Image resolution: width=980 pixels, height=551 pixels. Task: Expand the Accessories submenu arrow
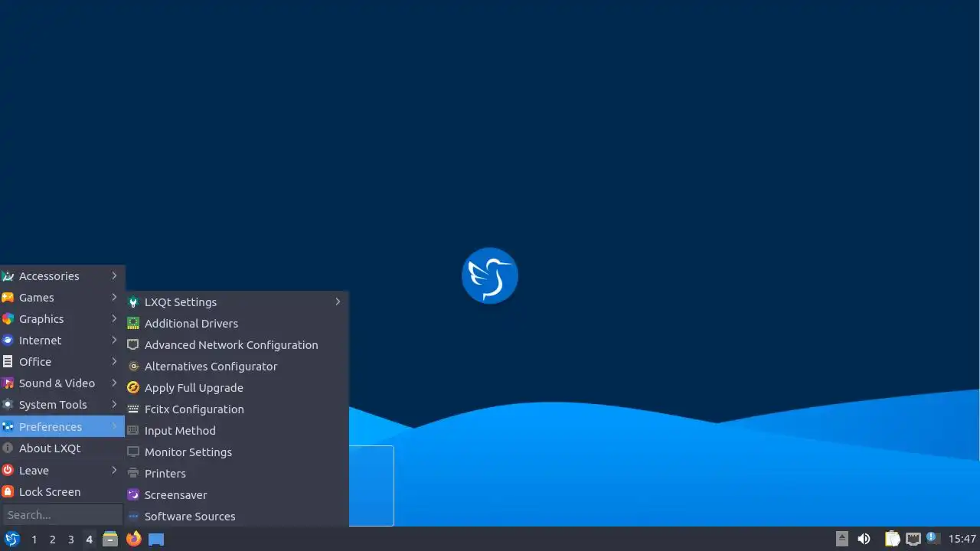[114, 275]
